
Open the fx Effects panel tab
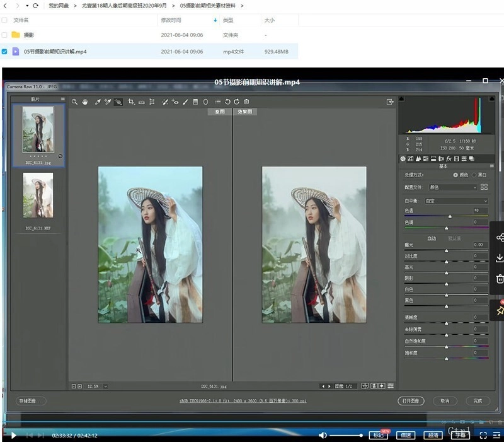(x=449, y=158)
